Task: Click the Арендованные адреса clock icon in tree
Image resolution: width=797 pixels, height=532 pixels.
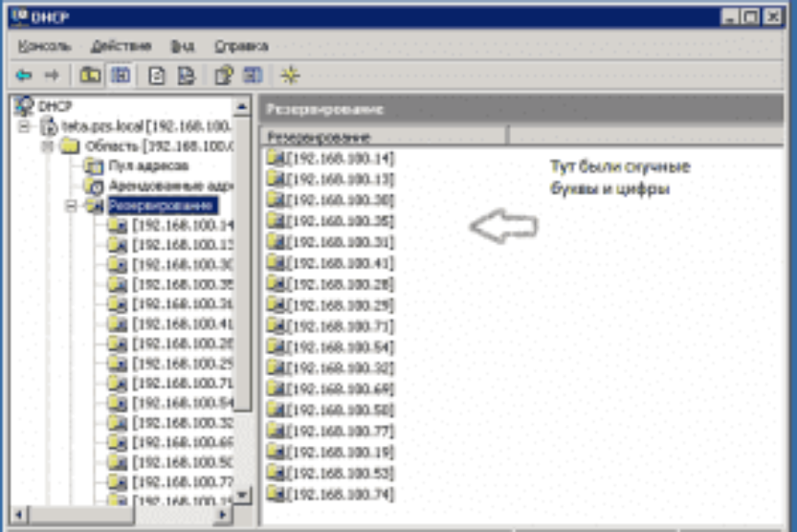Action: click(94, 186)
